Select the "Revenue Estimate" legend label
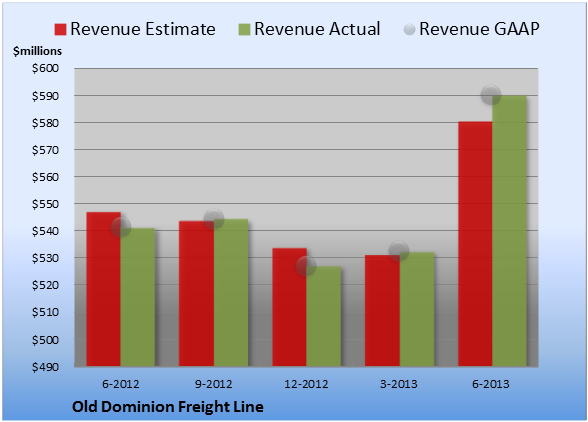The image size is (588, 422). coord(143,29)
